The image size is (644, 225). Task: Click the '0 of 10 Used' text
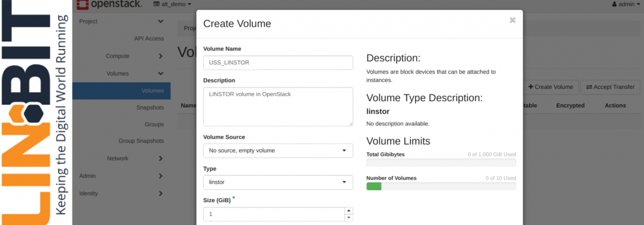click(x=500, y=178)
